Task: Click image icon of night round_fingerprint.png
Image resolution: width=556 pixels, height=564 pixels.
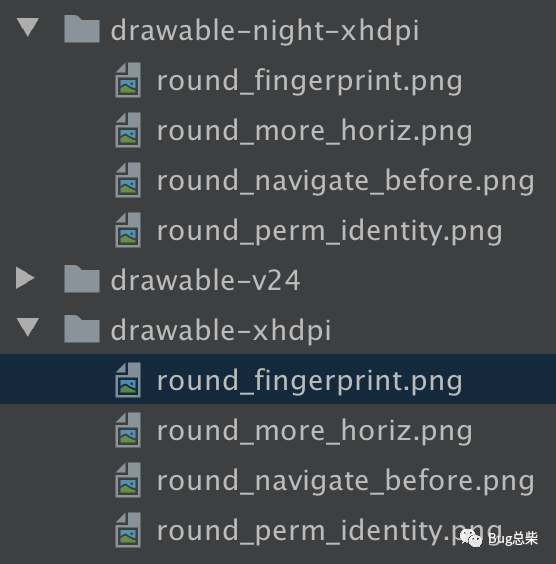Action: (128, 80)
